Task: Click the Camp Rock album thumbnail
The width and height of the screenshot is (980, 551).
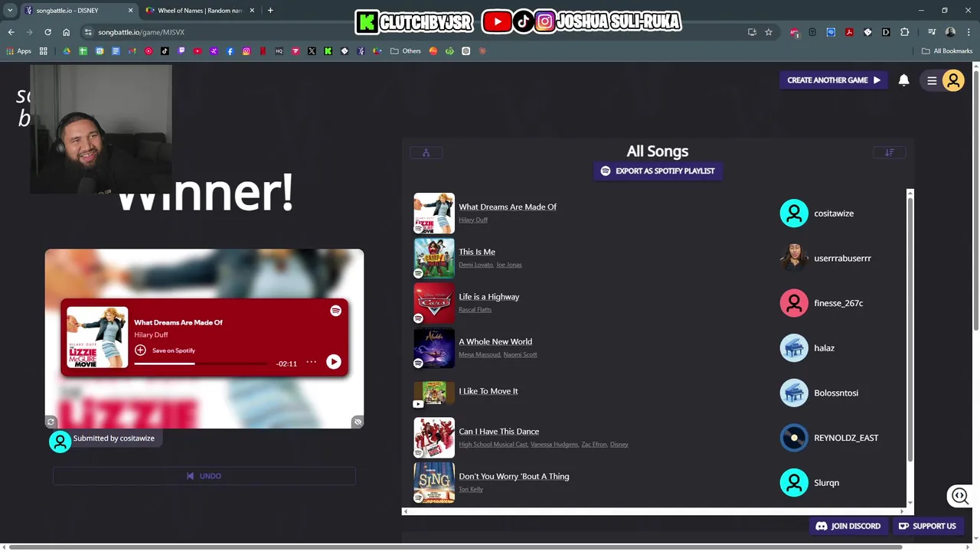Action: point(434,258)
